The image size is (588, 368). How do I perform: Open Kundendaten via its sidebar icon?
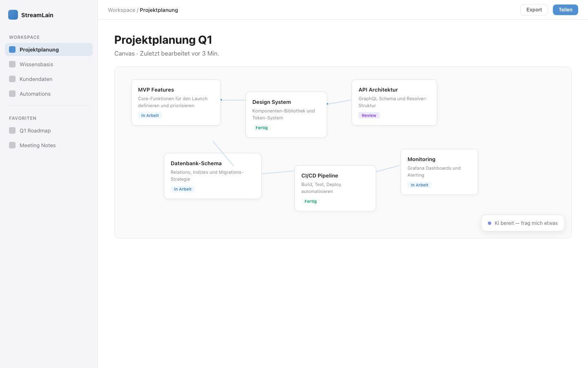click(12, 79)
